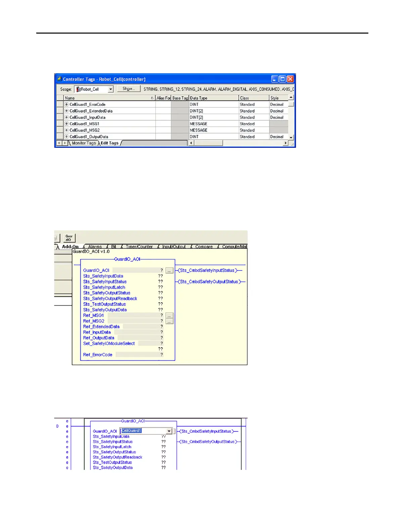Open the Add-On instruction tab
The height and width of the screenshot is (532, 411).
point(70,247)
